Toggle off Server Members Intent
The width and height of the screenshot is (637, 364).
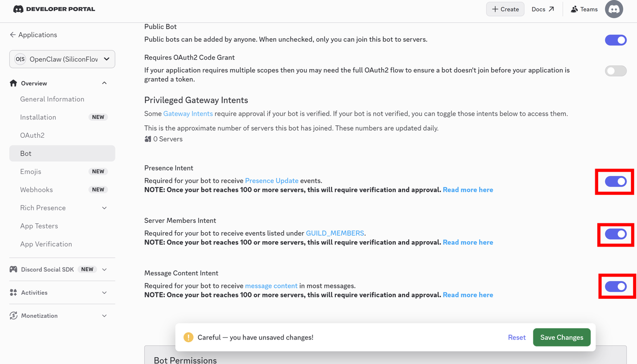pos(616,234)
